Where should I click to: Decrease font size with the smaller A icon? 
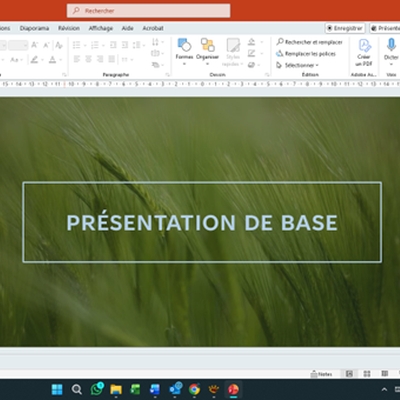46,45
